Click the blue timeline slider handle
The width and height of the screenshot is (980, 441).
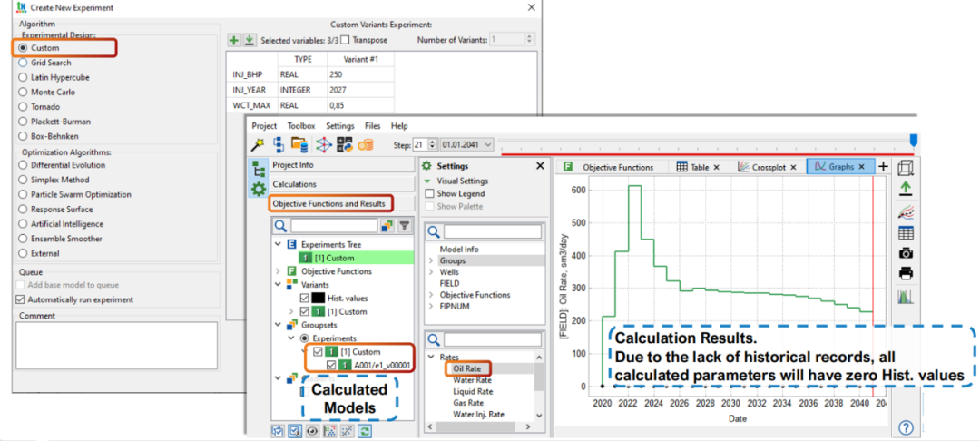click(x=913, y=139)
